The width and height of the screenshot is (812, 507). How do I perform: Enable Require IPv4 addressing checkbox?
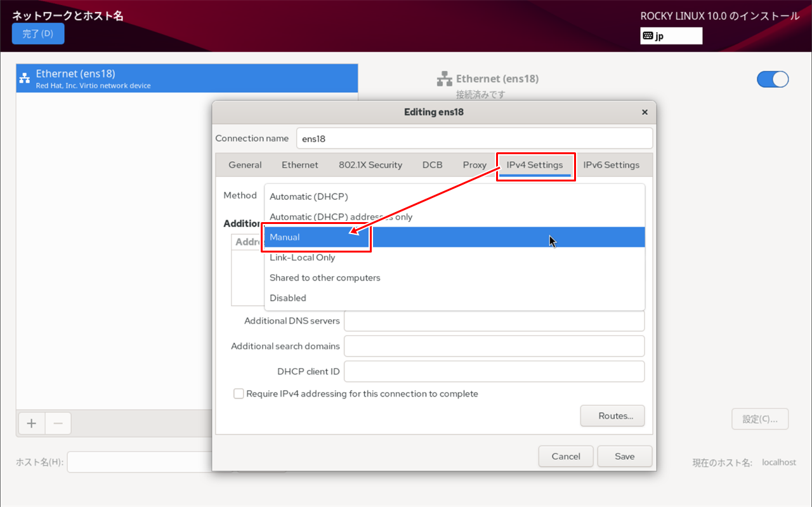pyautogui.click(x=239, y=394)
